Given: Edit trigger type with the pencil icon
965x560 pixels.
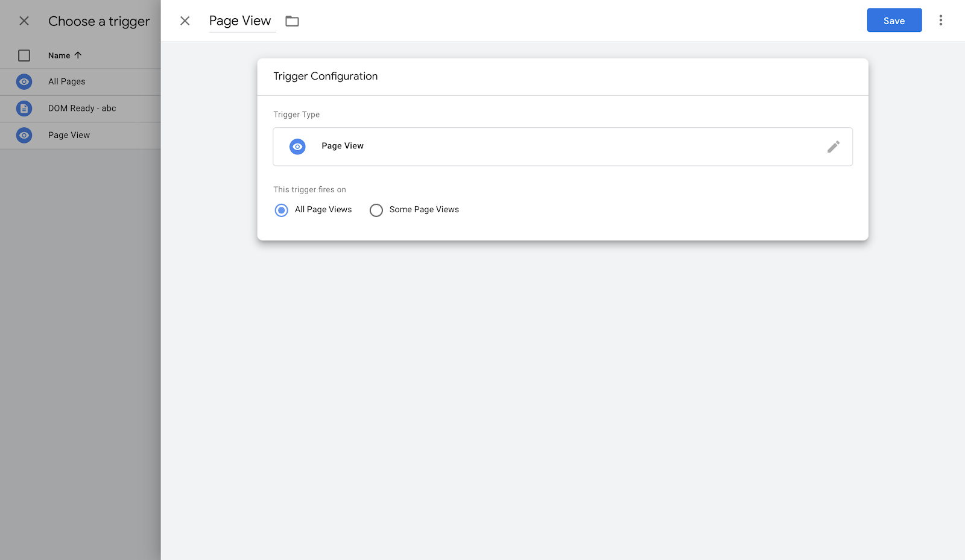Looking at the screenshot, I should click(833, 146).
